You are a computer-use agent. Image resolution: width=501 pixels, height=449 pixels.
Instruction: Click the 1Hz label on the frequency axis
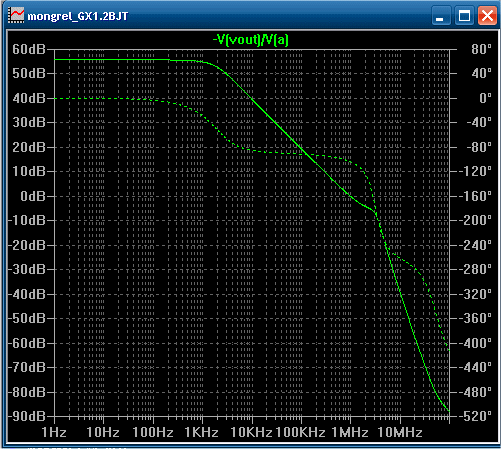(54, 433)
